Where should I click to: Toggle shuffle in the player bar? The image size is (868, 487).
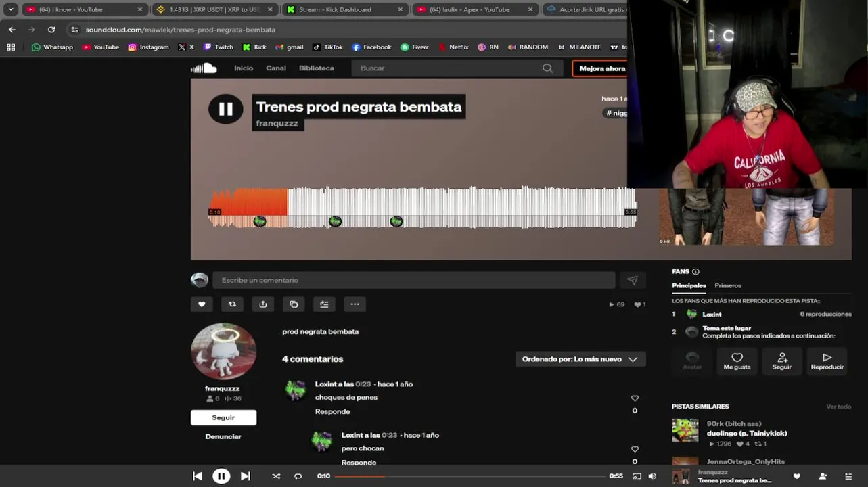coord(276,476)
